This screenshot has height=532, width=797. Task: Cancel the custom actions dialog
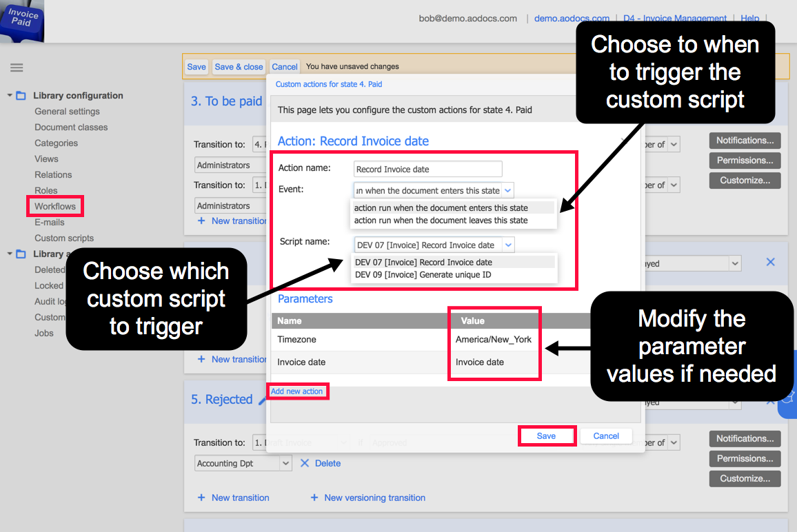(x=607, y=436)
